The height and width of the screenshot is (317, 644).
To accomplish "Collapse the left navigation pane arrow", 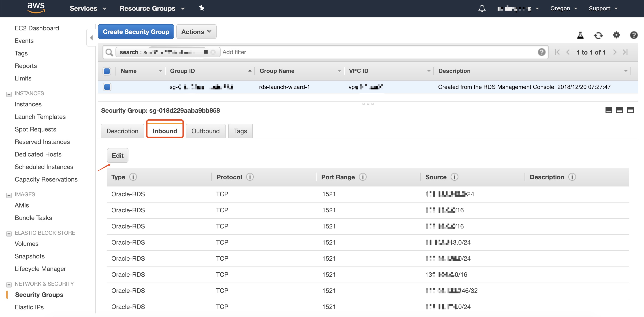I will [x=91, y=38].
